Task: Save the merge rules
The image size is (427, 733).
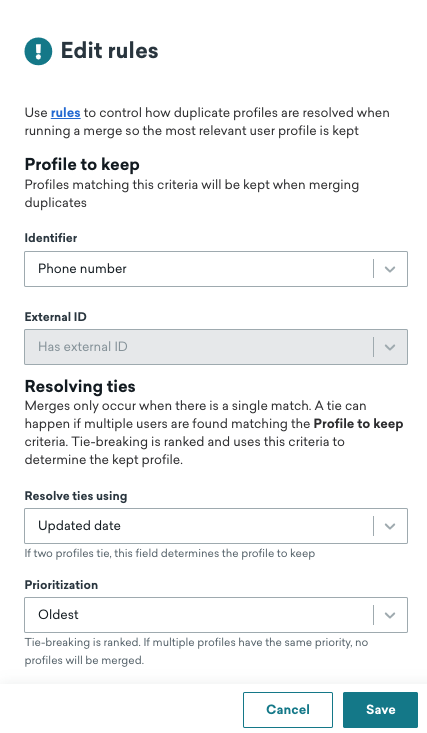Action: coord(380,710)
